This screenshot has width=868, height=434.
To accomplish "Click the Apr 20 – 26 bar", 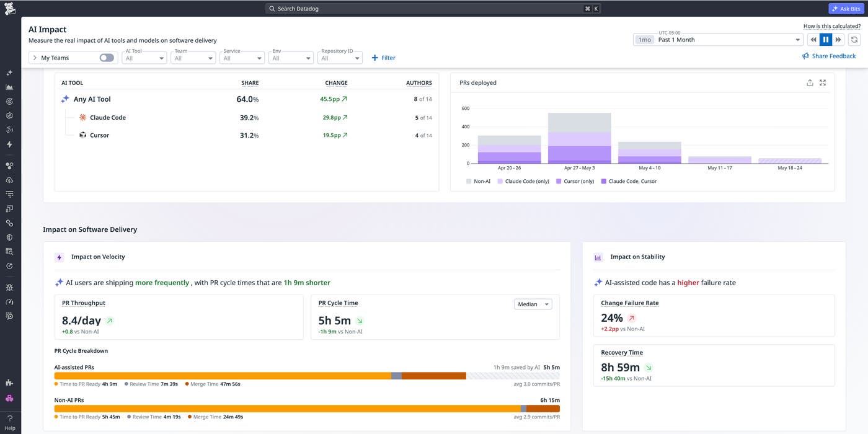I will click(509, 149).
